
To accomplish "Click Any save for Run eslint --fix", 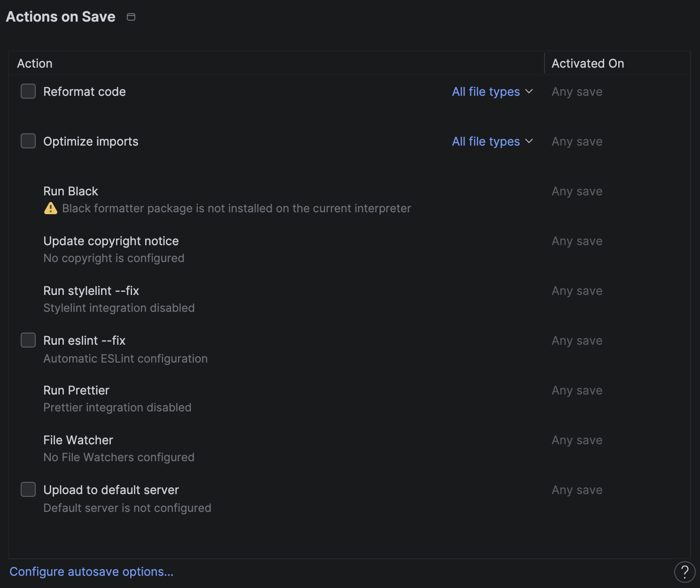I will pos(577,340).
